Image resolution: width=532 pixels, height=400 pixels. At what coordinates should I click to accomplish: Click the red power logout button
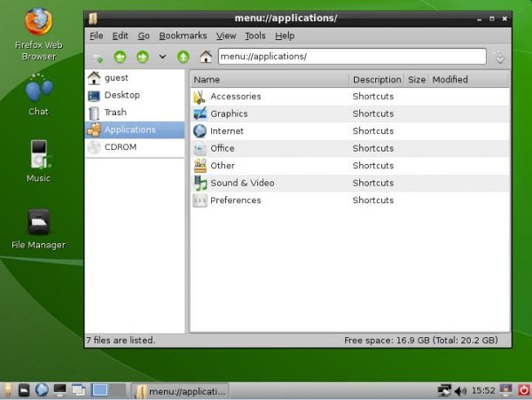(523, 390)
